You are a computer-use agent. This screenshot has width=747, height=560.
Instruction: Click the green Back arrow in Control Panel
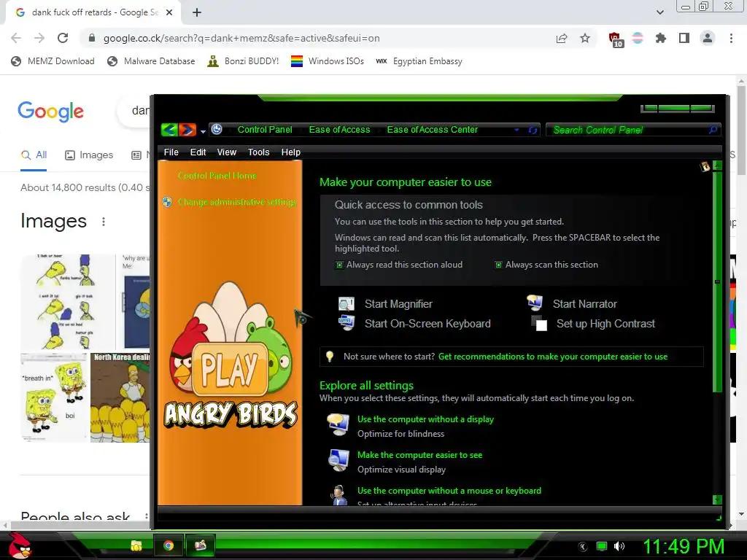click(169, 130)
